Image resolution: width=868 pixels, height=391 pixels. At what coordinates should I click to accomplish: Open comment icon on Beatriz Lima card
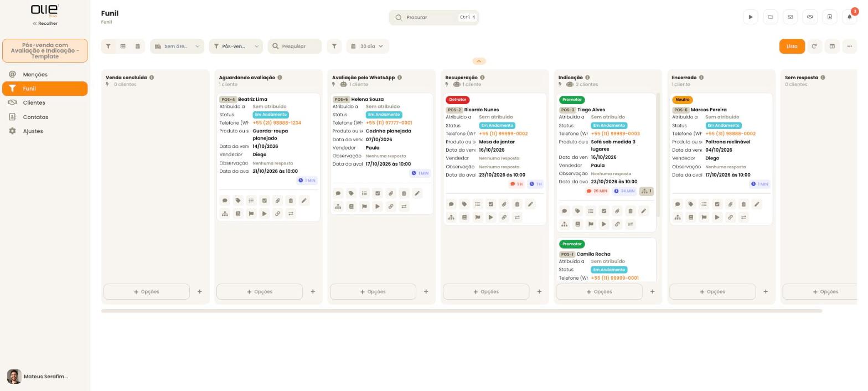(225, 200)
